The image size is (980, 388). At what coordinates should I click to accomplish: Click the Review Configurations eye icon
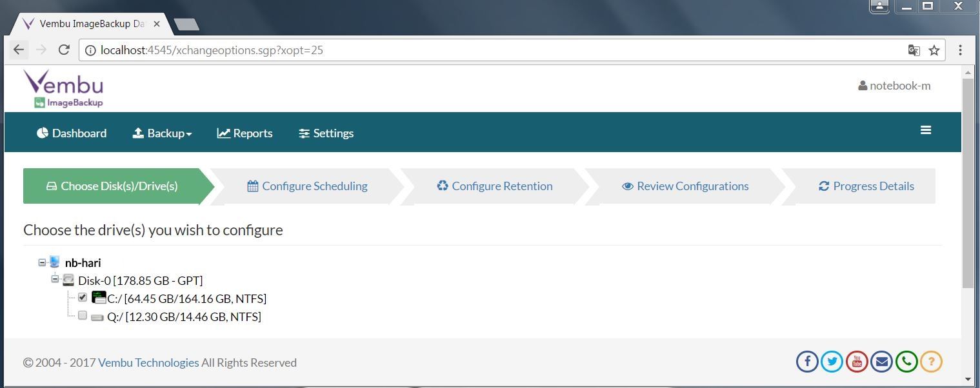[626, 186]
